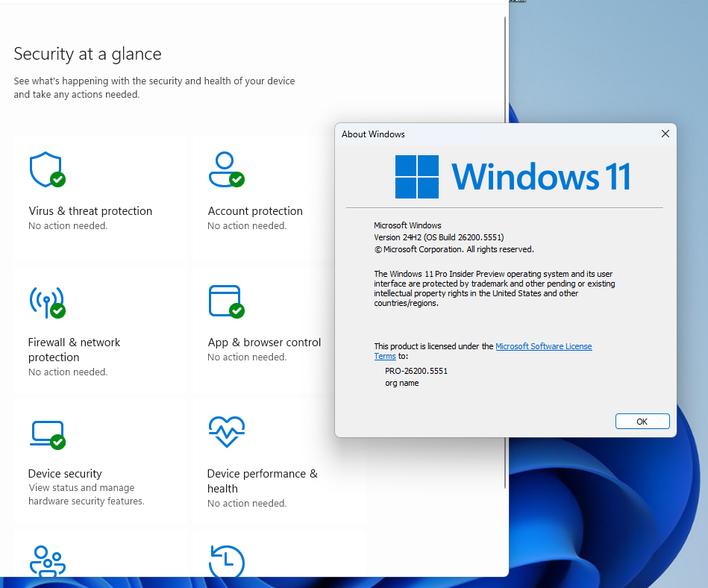Open App & browser control window icon

(x=226, y=301)
